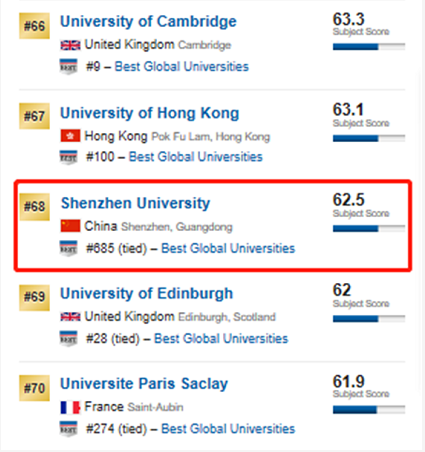Click the France flag icon

[70, 407]
